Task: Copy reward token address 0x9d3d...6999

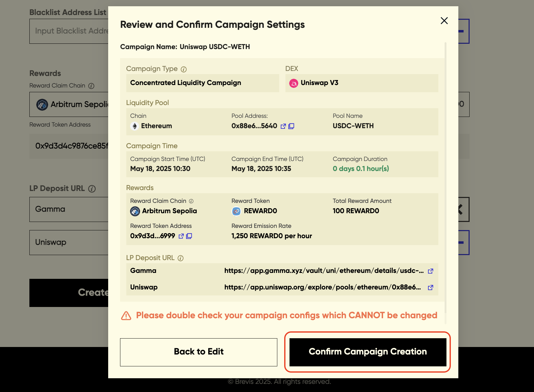Action: tap(189, 236)
